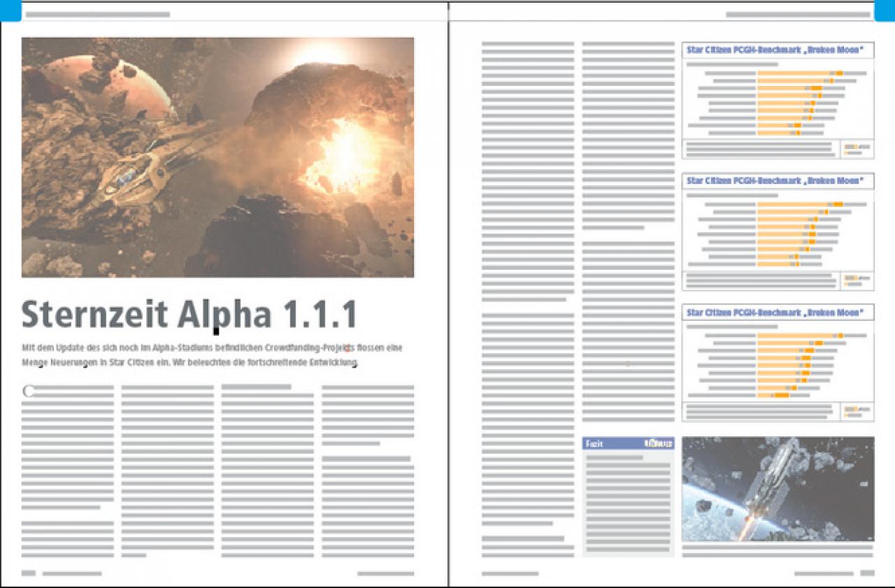This screenshot has width=895, height=588.
Task: Open the asteroid explosion hero image
Action: [x=217, y=157]
